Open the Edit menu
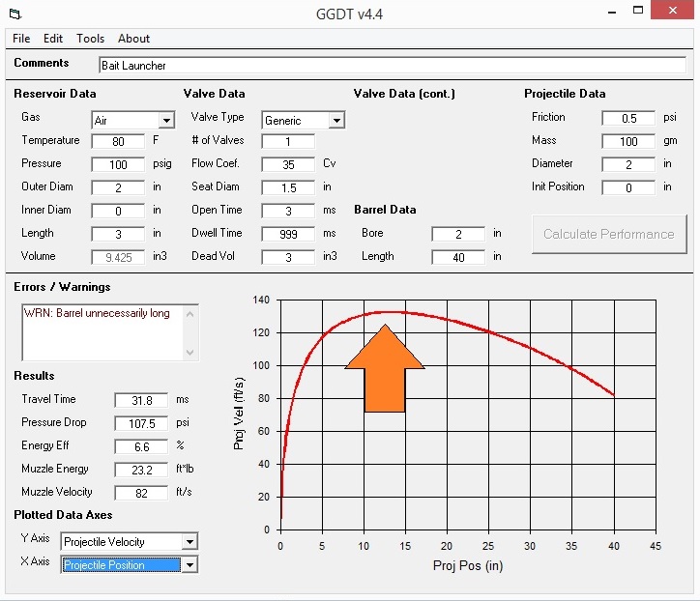 point(53,39)
